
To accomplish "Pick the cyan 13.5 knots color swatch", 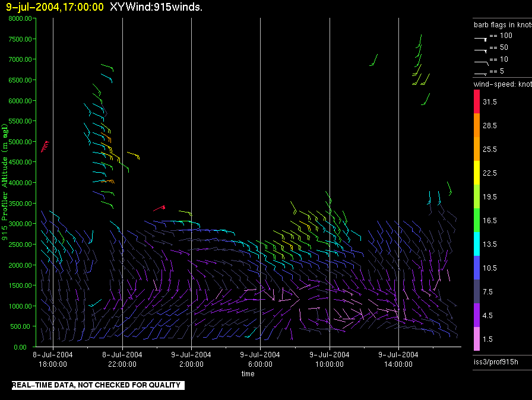I will pos(477,244).
